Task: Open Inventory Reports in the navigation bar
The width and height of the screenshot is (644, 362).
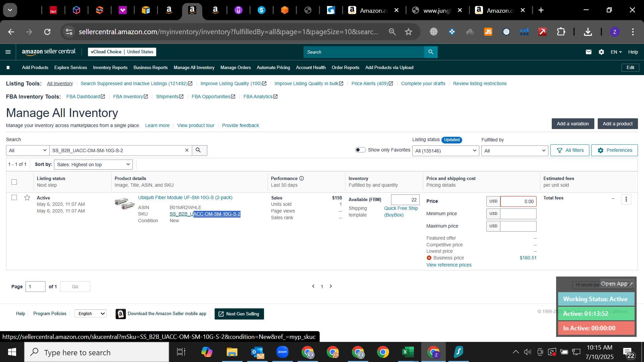Action: click(110, 68)
